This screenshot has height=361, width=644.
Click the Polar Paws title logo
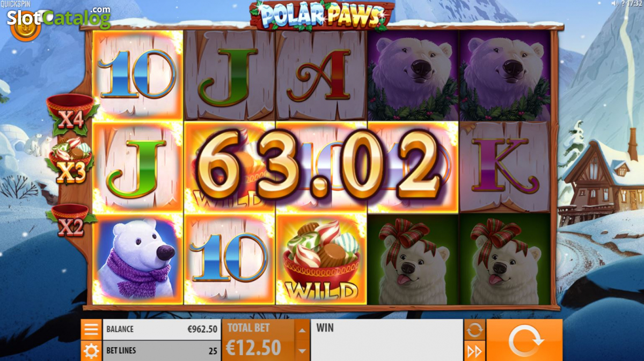[322, 16]
